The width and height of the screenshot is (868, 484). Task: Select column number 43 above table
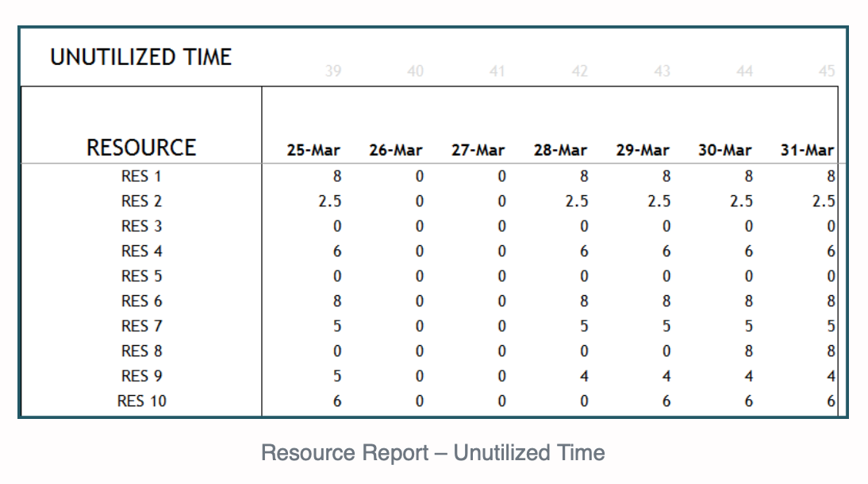click(x=662, y=71)
